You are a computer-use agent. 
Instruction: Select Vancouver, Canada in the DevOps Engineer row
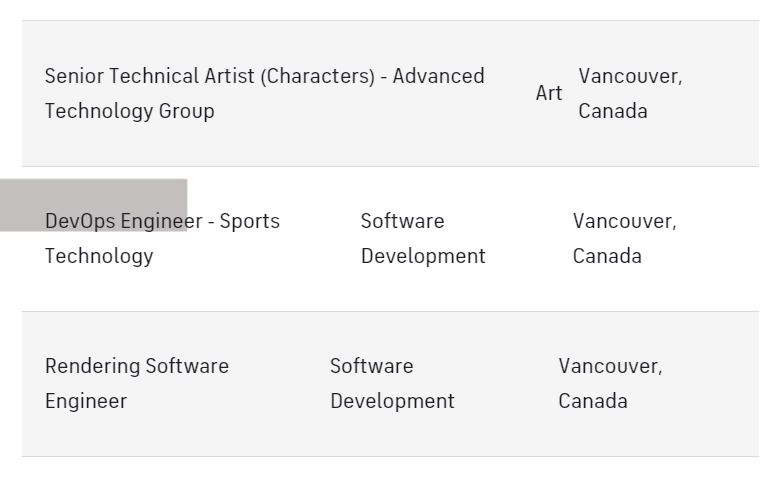coord(624,238)
